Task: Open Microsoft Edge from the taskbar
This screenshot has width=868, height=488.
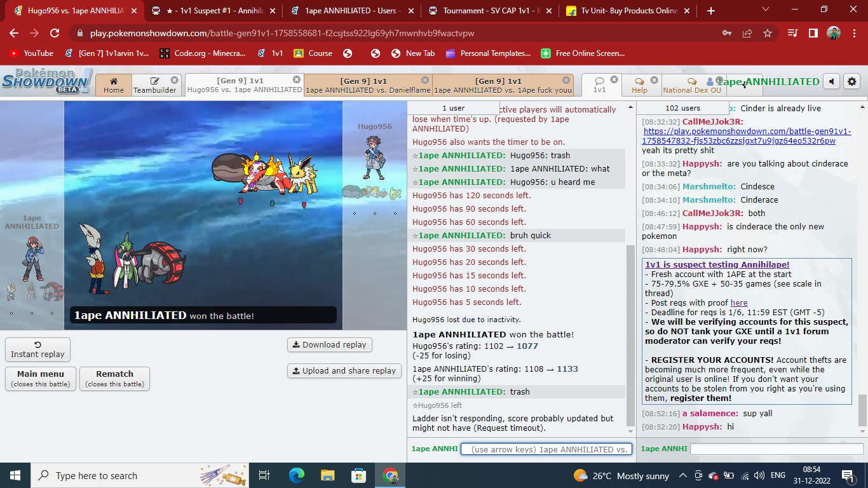Action: point(296,475)
